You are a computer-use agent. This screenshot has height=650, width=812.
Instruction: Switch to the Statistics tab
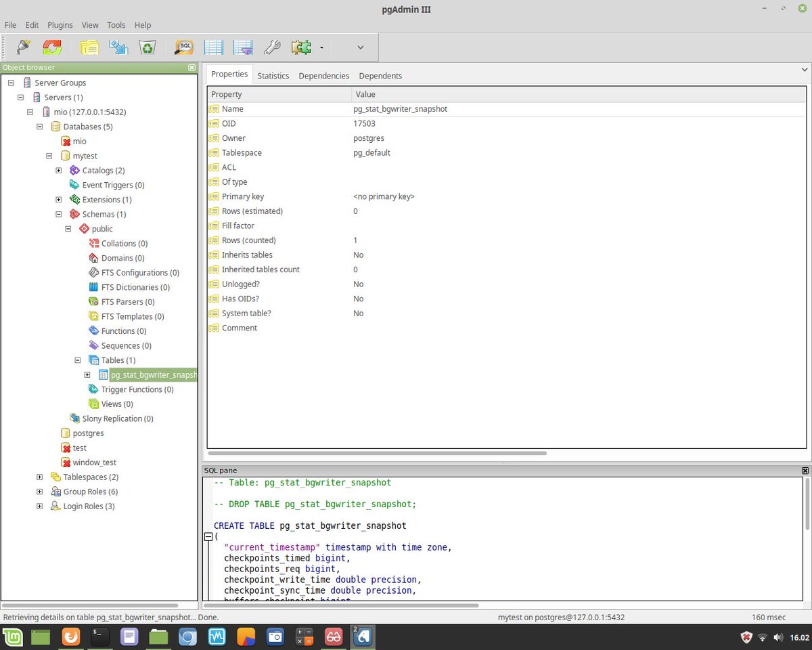[273, 76]
